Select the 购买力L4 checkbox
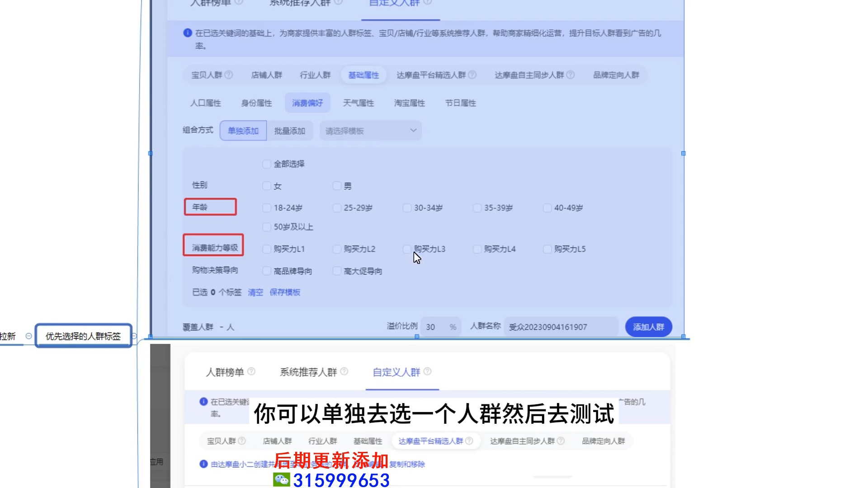 477,249
